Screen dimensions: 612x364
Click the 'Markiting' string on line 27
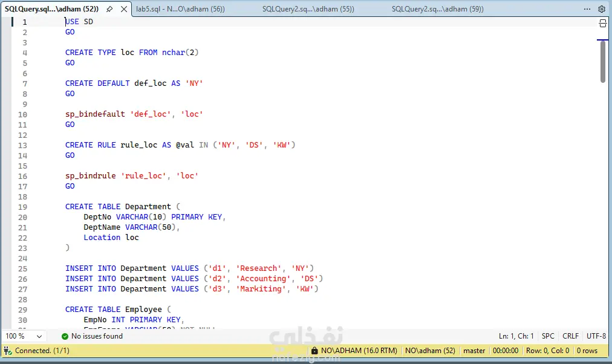point(261,289)
